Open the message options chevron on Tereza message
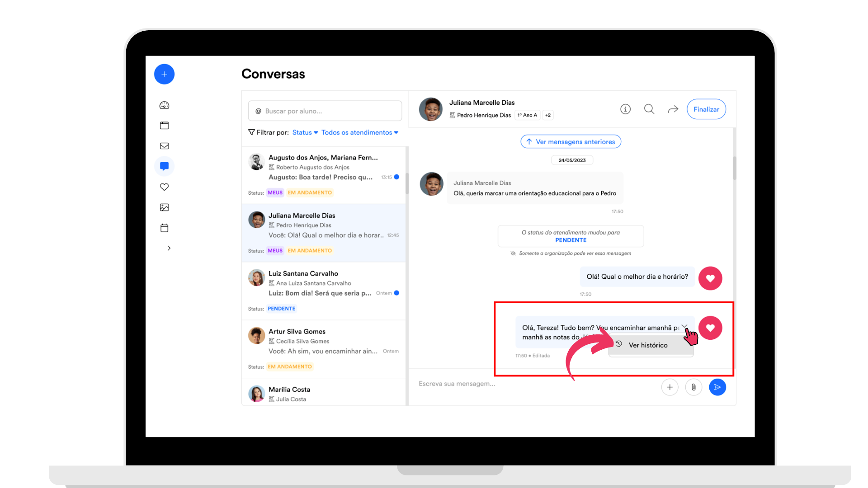Image resolution: width=868 pixels, height=488 pixels. pos(684,326)
